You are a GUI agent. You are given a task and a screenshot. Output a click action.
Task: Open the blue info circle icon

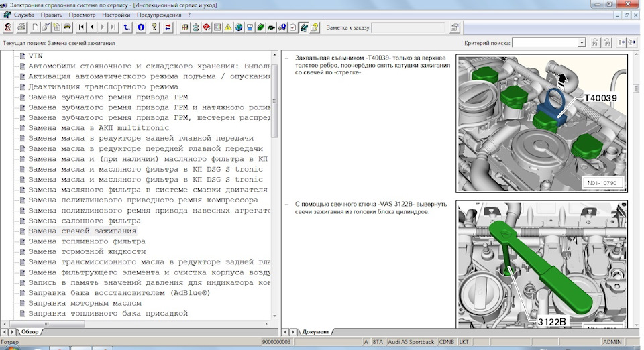tap(141, 27)
